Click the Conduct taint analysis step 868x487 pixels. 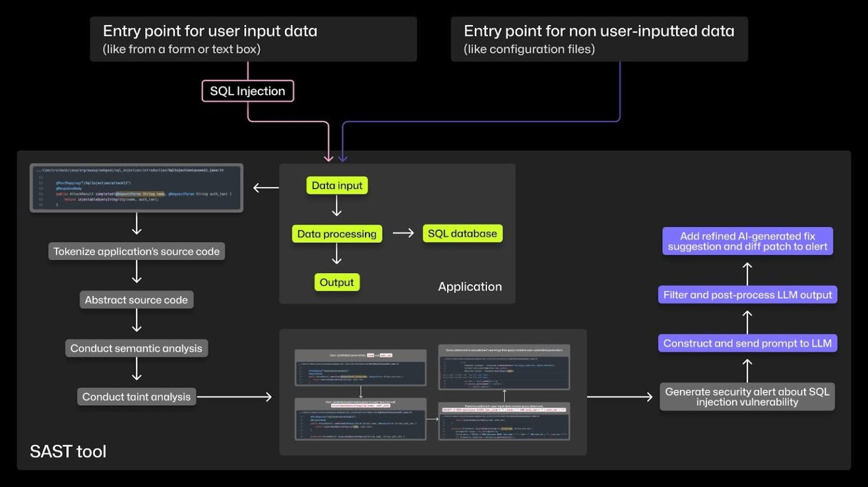(x=136, y=396)
